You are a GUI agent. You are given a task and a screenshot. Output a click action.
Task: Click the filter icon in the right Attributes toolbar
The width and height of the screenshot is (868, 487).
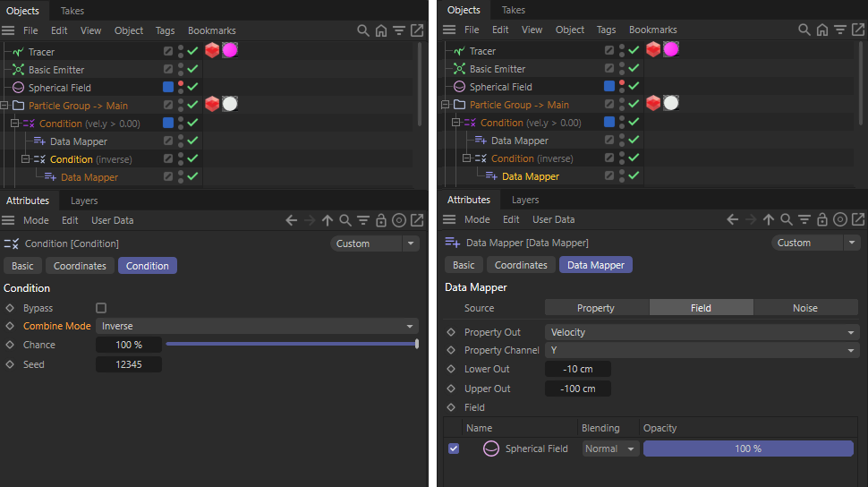[804, 219]
